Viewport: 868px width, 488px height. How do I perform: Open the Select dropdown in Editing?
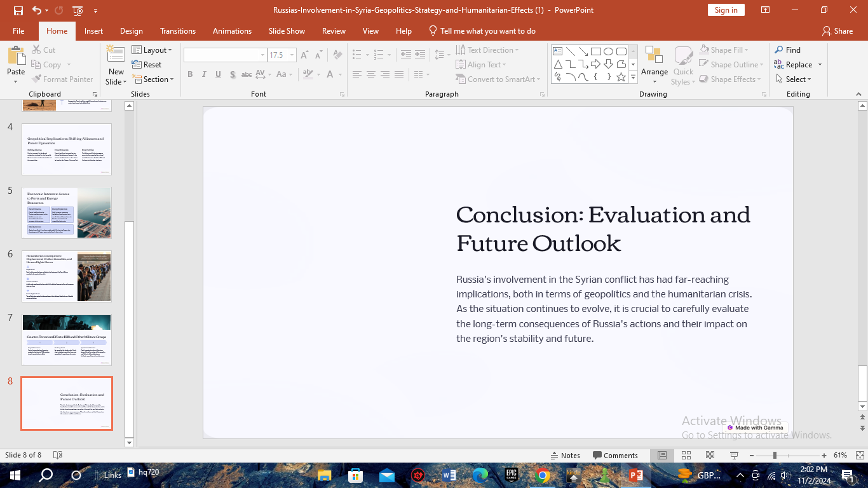click(793, 79)
